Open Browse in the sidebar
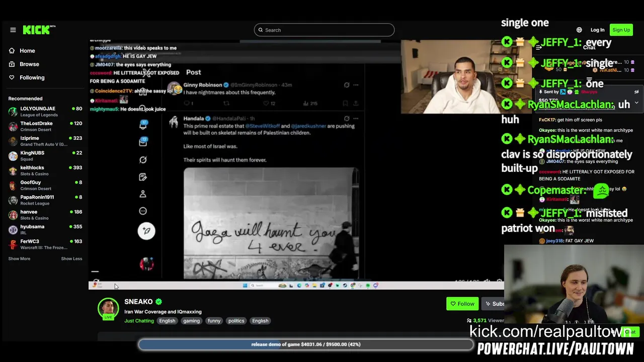The width and height of the screenshot is (644, 362). coord(44,64)
